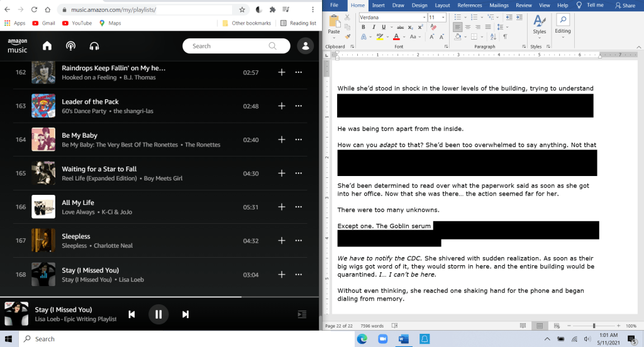Click the Amazon Music profile avatar icon
The width and height of the screenshot is (644, 347).
pos(306,46)
